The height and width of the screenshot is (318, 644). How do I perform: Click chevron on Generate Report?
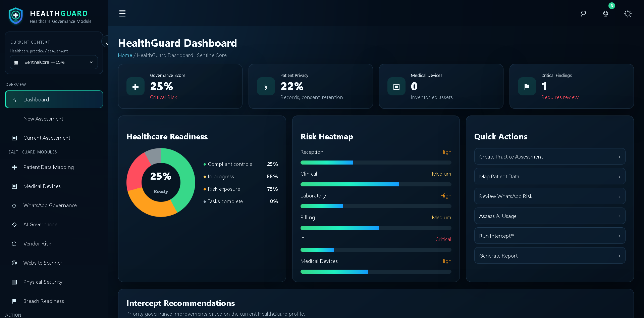click(x=620, y=256)
